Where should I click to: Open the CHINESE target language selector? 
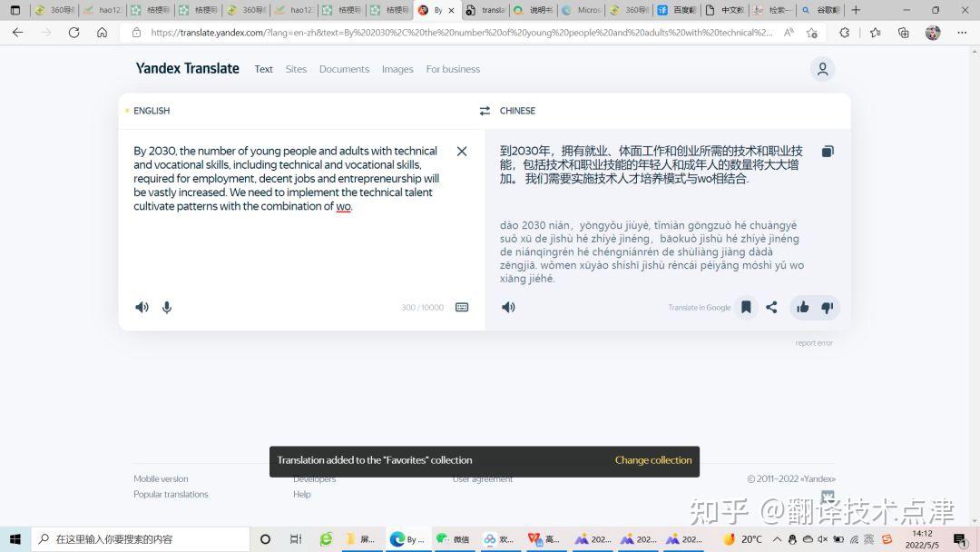(x=517, y=110)
